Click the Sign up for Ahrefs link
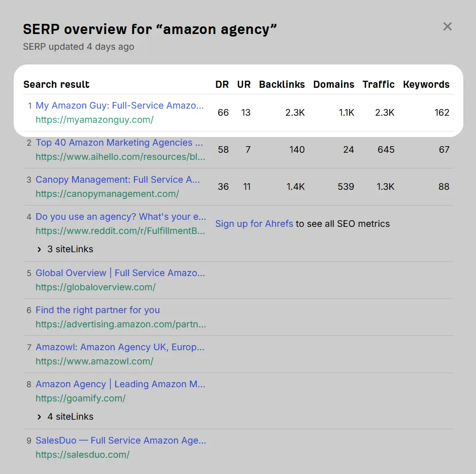 tap(254, 224)
